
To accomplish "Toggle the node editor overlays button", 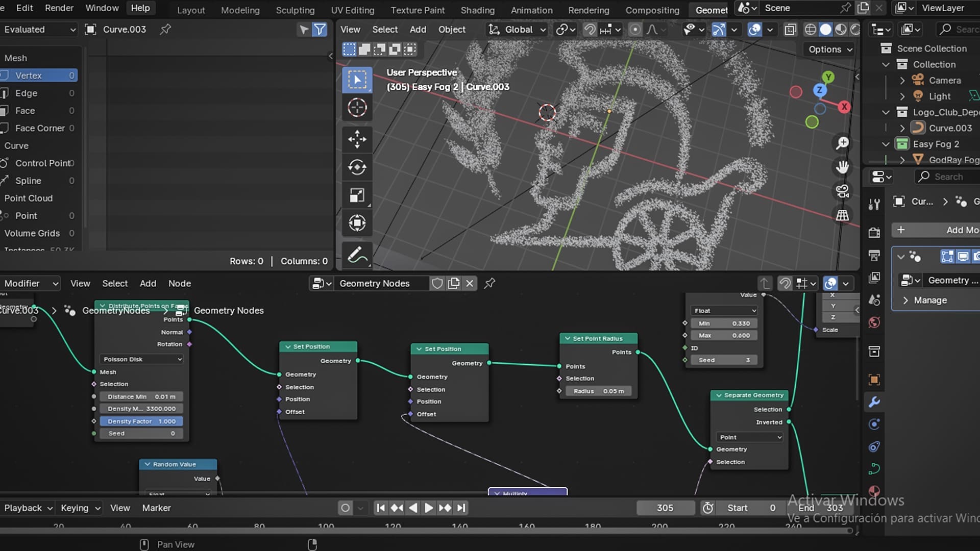I will [830, 283].
